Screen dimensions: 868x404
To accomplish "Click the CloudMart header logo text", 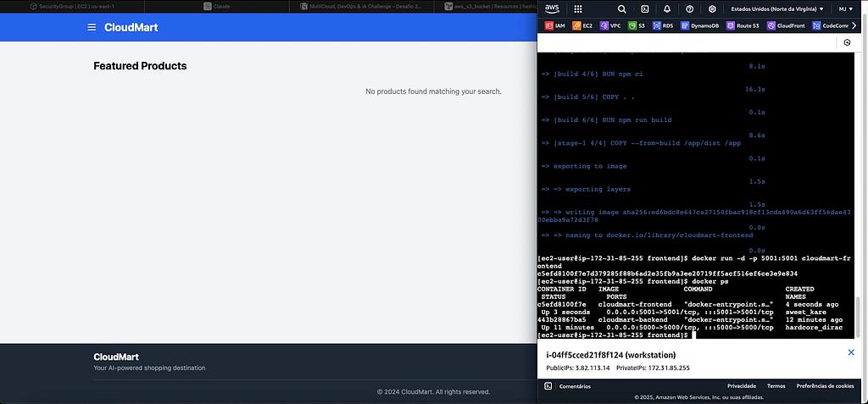I will (131, 27).
